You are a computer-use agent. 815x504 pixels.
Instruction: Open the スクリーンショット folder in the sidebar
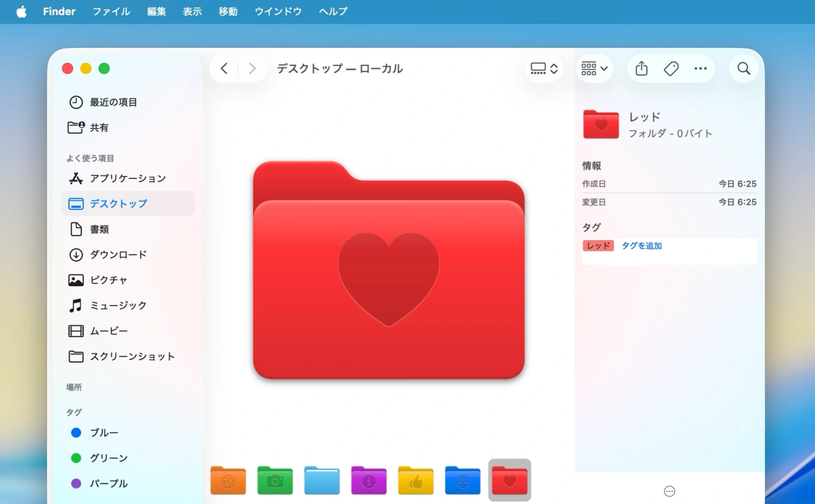132,356
